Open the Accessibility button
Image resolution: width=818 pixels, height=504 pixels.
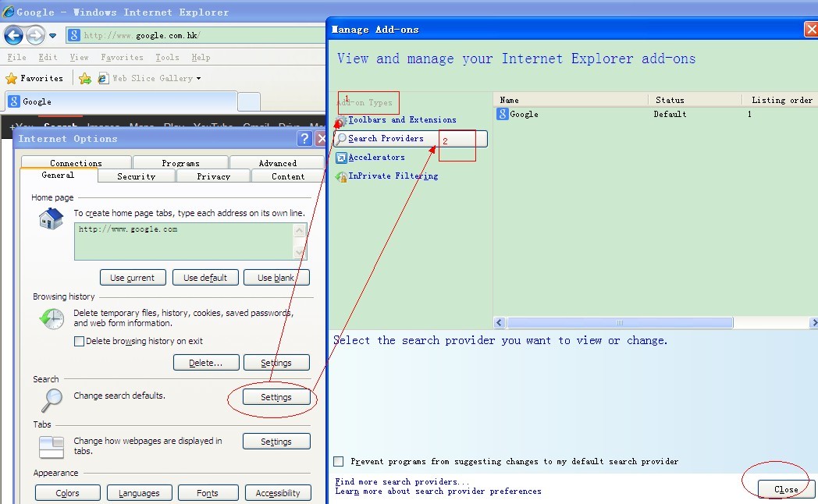pos(278,493)
